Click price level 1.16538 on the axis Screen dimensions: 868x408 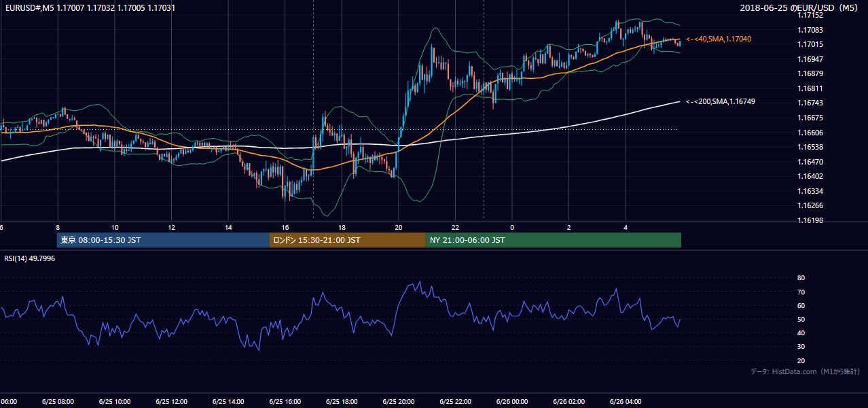[810, 147]
